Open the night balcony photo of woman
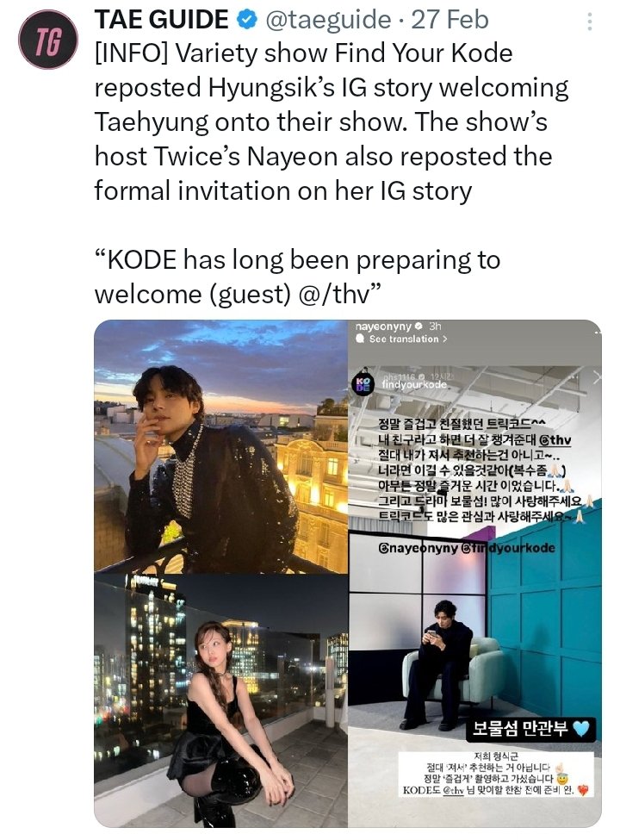This screenshot has width=620, height=840. (220, 700)
